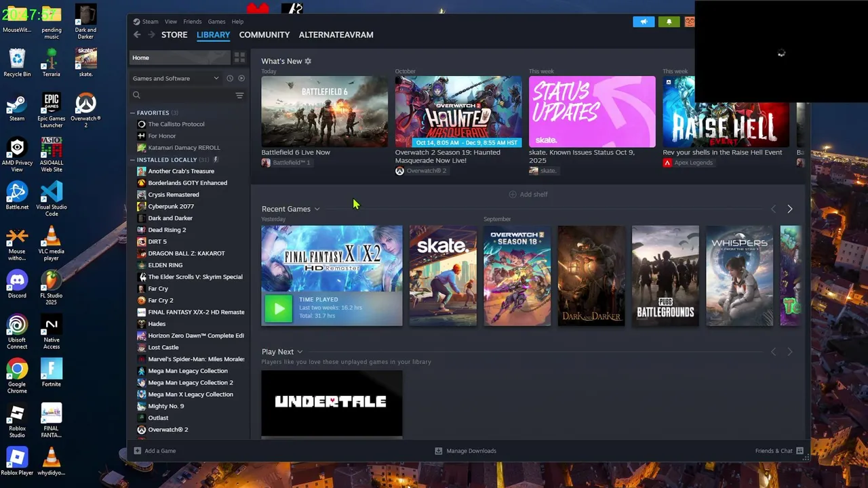Click the green play button on Final Fantasy
Viewport: 868px width, 488px height.
click(278, 309)
